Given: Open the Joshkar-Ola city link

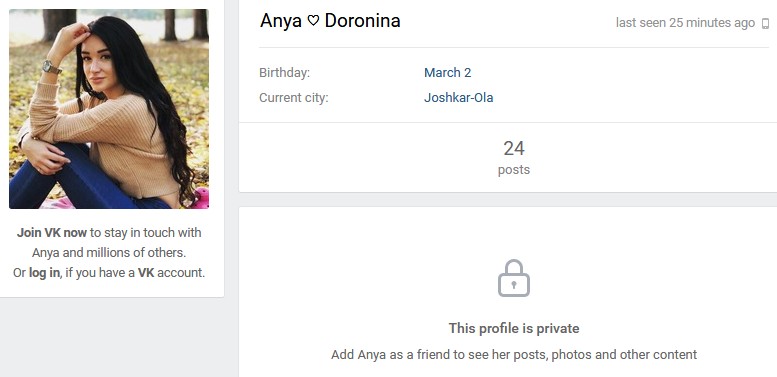Looking at the screenshot, I should pos(458,98).
